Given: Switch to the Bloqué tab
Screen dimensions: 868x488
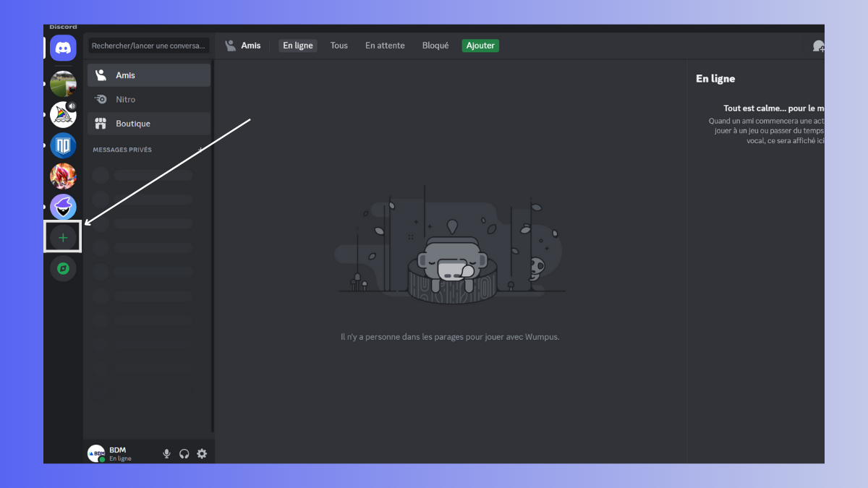Looking at the screenshot, I should click(x=435, y=46).
